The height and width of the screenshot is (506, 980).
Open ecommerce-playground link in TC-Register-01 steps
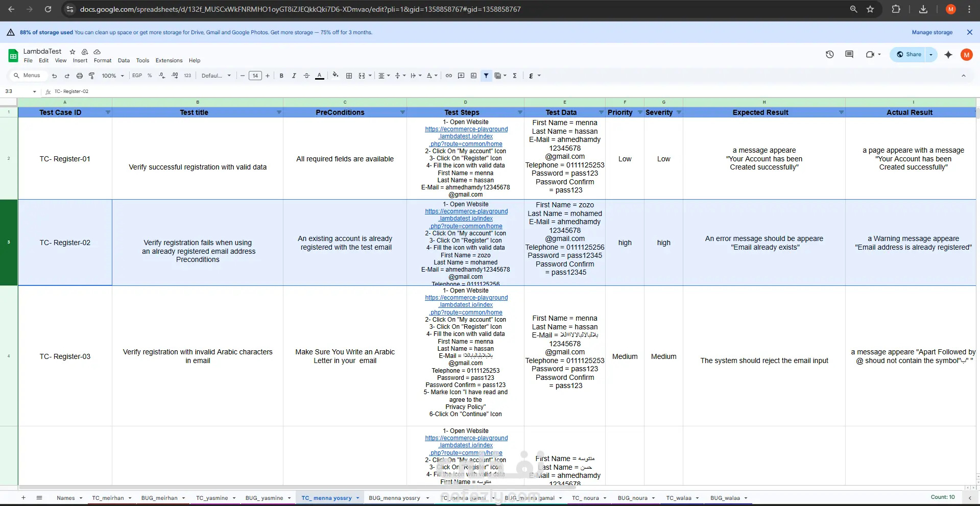[466, 136]
